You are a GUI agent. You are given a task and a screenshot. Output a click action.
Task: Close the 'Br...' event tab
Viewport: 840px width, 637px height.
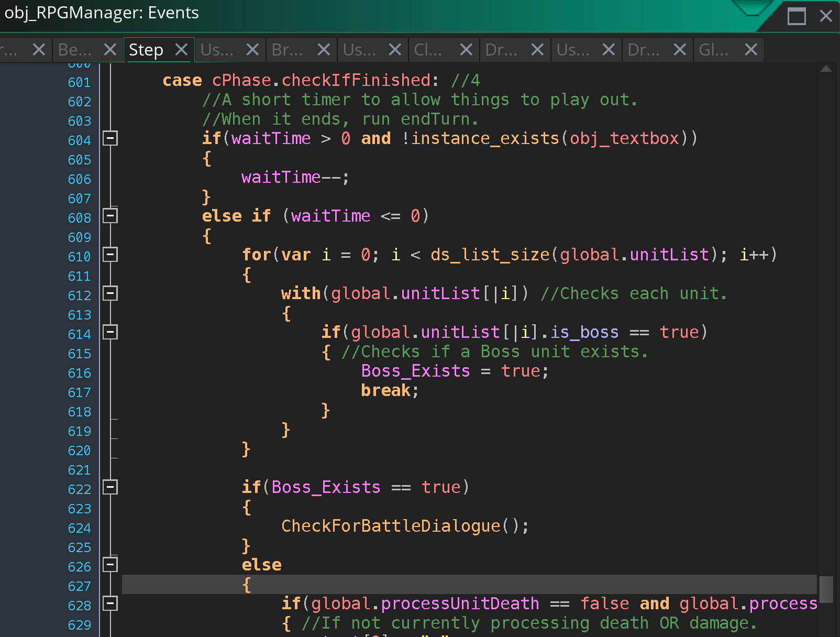pyautogui.click(x=324, y=50)
